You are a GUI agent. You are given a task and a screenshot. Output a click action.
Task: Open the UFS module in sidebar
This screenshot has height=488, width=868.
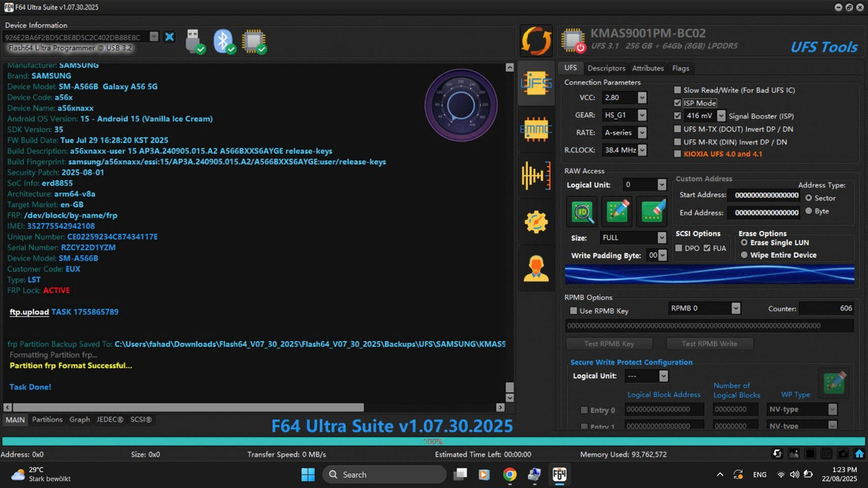pos(536,83)
